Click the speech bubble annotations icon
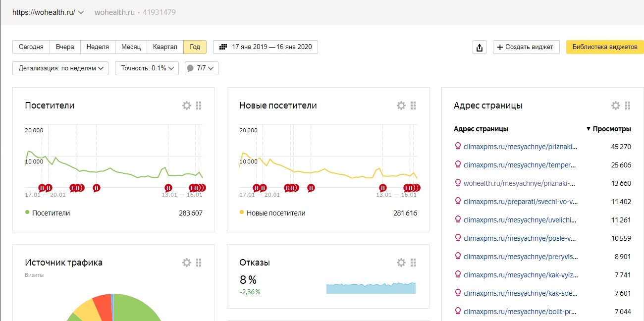The image size is (644, 321). 190,68
